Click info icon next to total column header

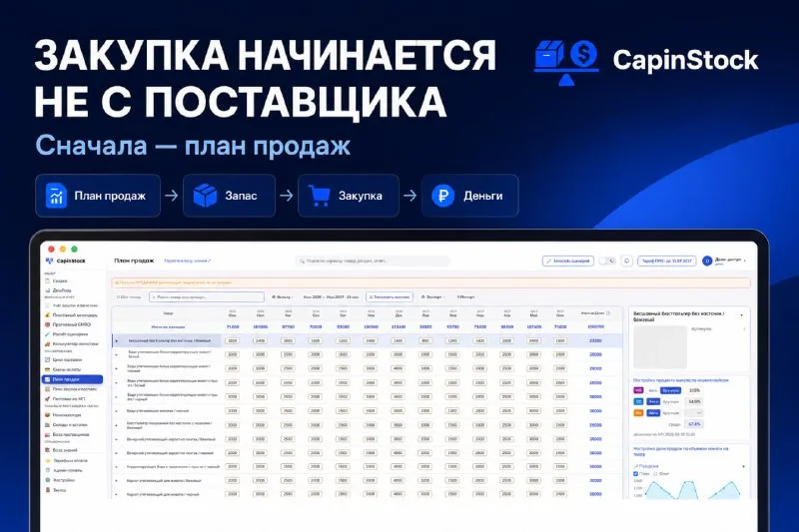pyautogui.click(x=608, y=313)
